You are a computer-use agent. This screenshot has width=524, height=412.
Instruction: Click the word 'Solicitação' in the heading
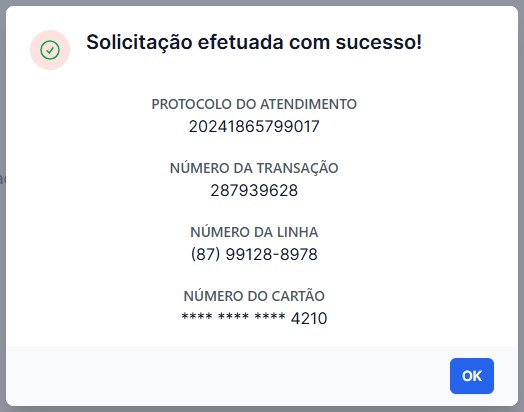click(x=139, y=43)
